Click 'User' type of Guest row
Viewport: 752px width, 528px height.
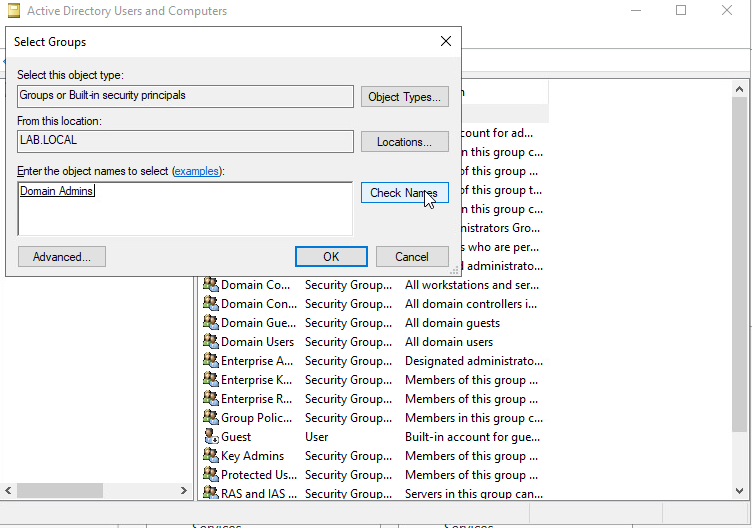pyautogui.click(x=317, y=437)
